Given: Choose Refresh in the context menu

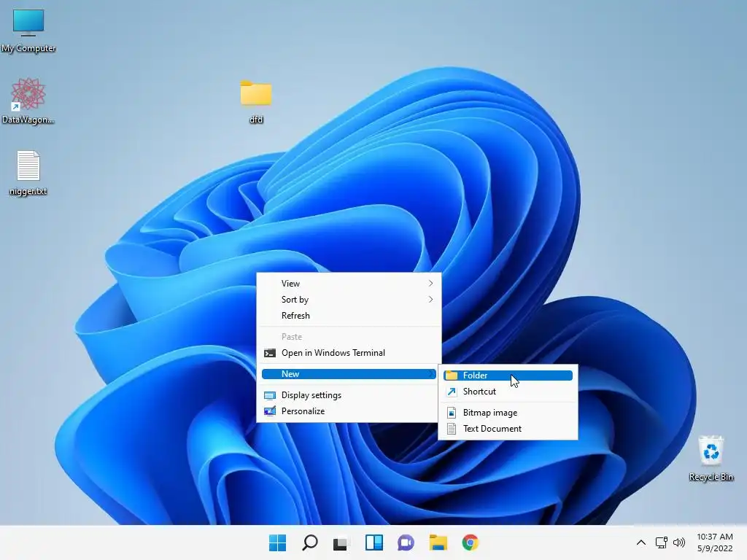Looking at the screenshot, I should coord(349,316).
